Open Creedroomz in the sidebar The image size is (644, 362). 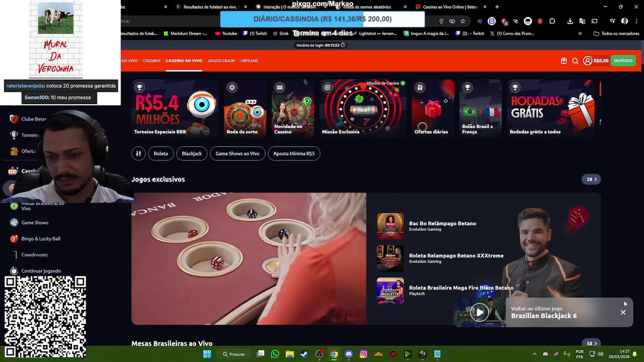[34, 254]
